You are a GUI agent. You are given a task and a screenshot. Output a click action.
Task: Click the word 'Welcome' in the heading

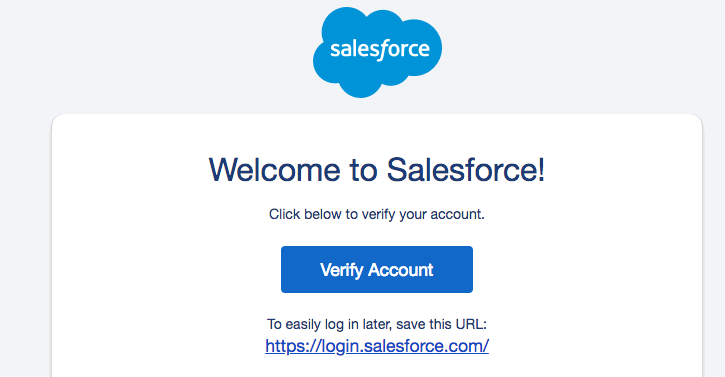tap(275, 170)
